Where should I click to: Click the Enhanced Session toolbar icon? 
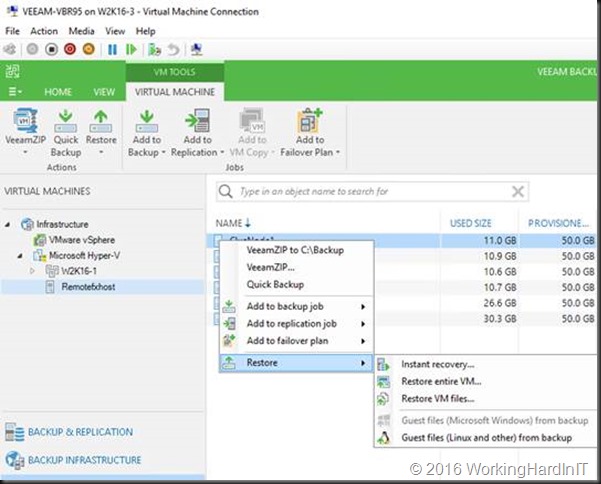tap(197, 49)
